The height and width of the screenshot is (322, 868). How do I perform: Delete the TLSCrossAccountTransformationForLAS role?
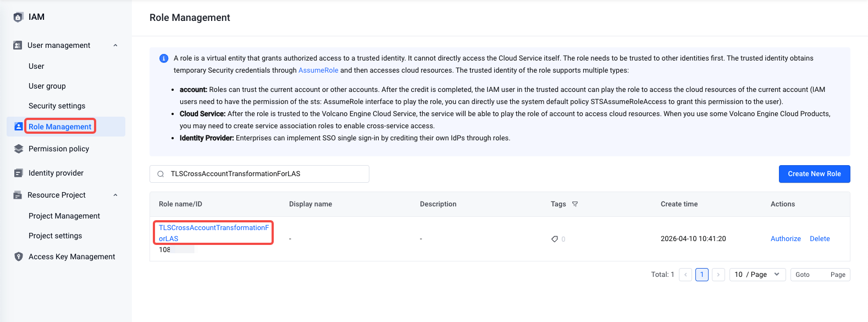[820, 239]
